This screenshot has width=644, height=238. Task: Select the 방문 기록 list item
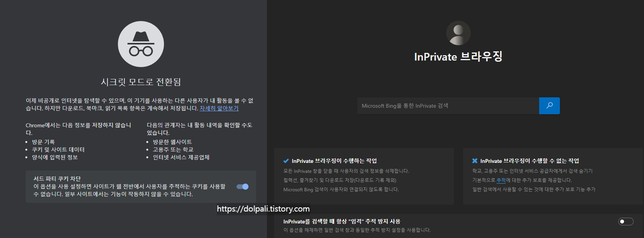[43, 142]
